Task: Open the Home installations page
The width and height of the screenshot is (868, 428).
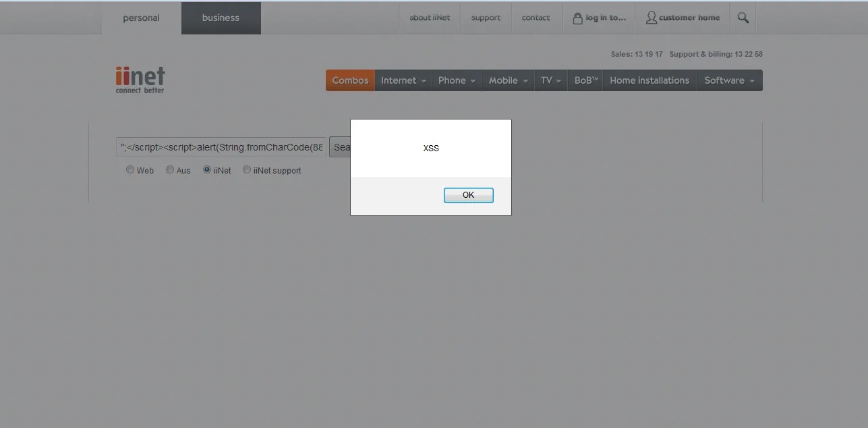Action: (649, 80)
